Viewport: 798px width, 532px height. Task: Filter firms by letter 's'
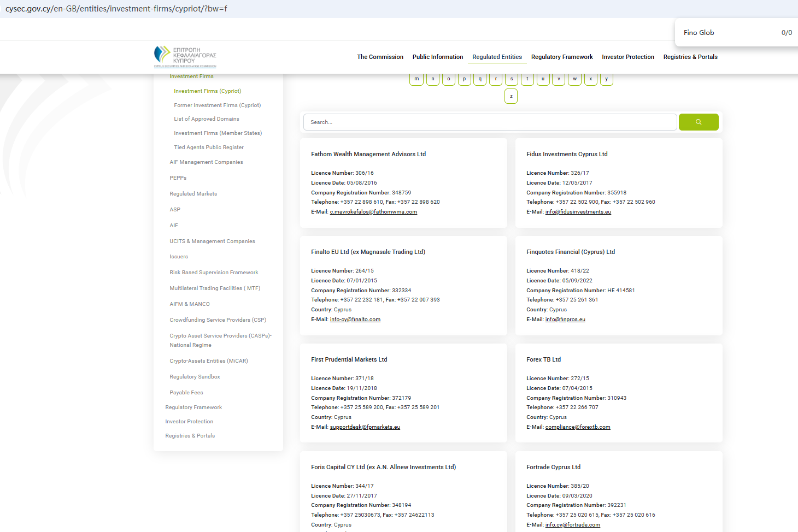(x=512, y=79)
